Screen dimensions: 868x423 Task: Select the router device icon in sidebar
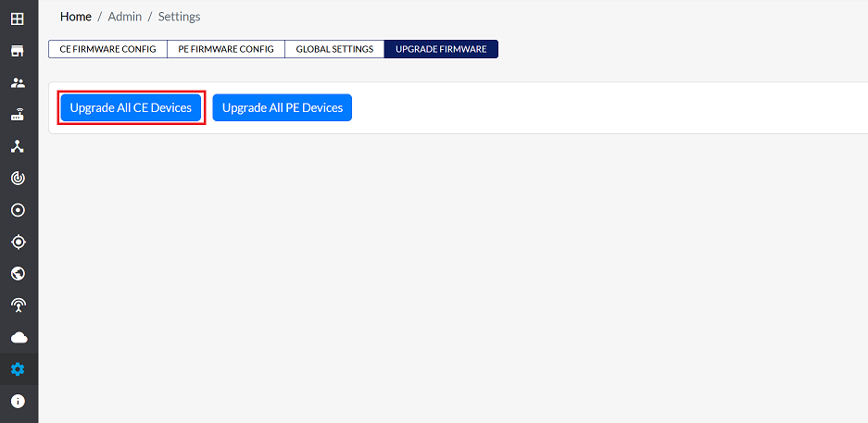pos(18,116)
